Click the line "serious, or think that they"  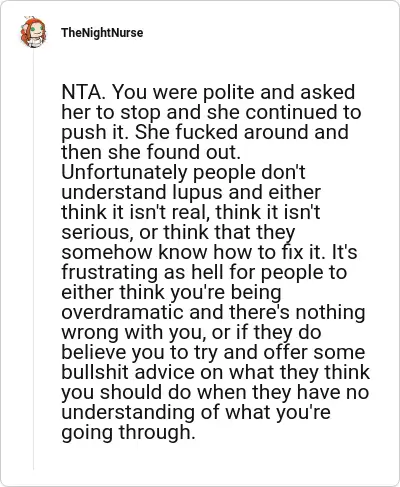[x=178, y=232]
